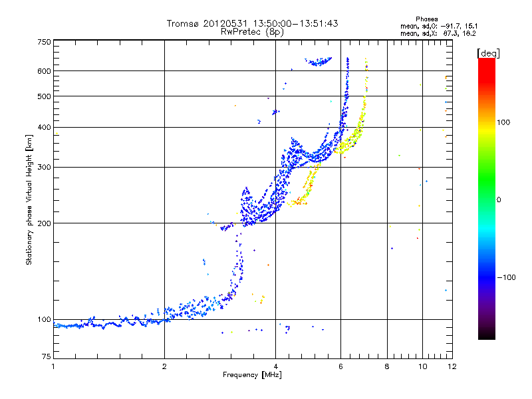This screenshot has width=532, height=399.
Task: Click the blue echo cluster above 600 km
Action: (x=319, y=61)
